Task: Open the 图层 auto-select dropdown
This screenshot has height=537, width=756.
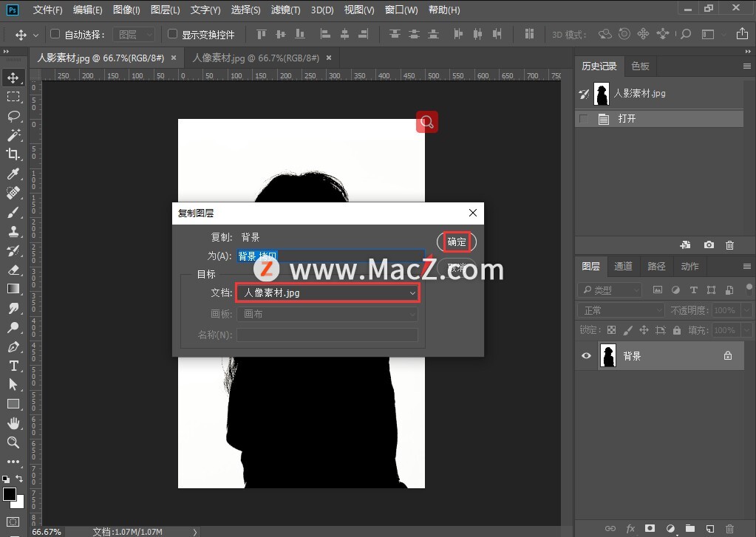Action: click(x=134, y=34)
